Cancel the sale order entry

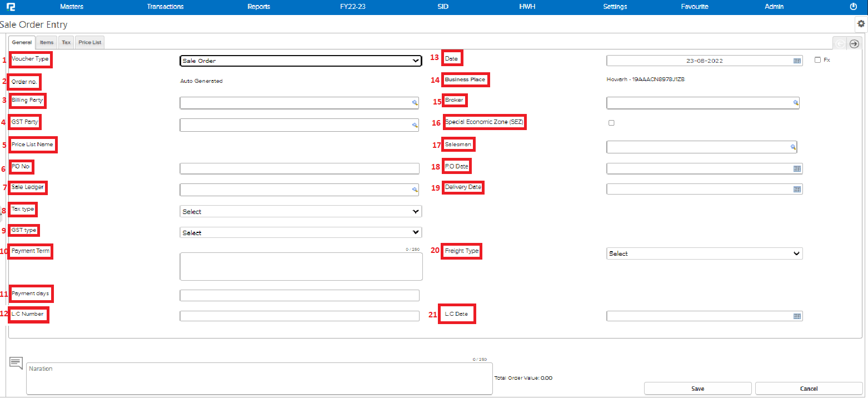click(809, 389)
